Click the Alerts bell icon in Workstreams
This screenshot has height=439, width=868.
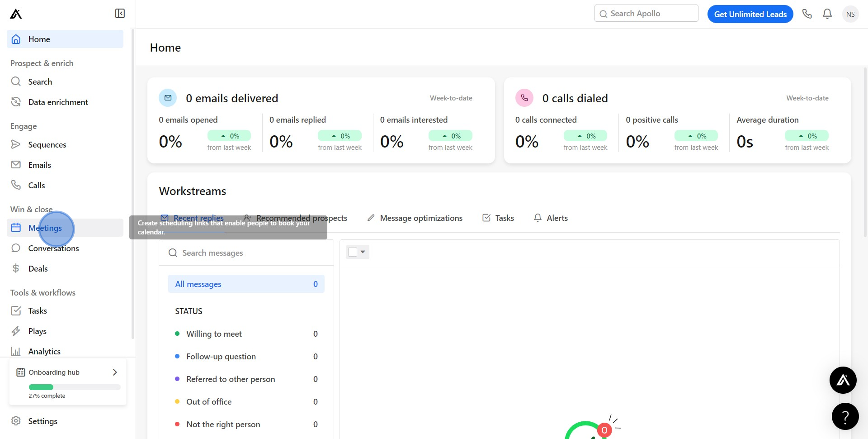pyautogui.click(x=538, y=218)
